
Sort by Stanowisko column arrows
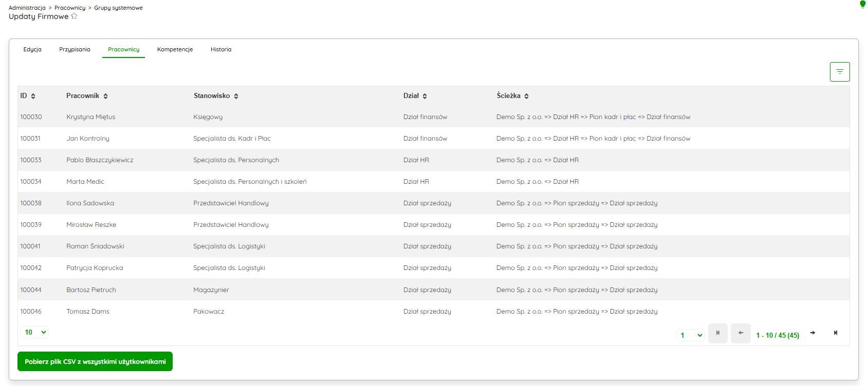[x=236, y=96]
